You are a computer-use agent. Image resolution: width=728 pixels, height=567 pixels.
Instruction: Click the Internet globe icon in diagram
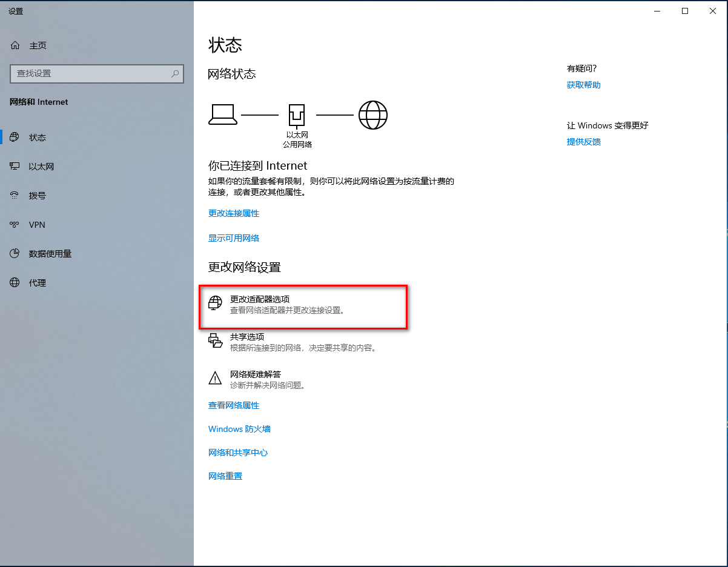point(373,114)
